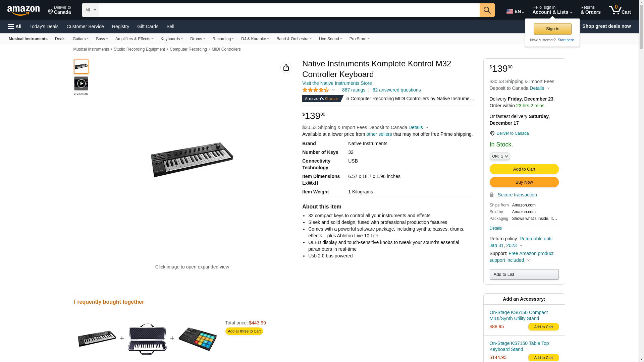Select the first keyboard image thumbnail
Screen dimensions: 644x362
[81, 67]
